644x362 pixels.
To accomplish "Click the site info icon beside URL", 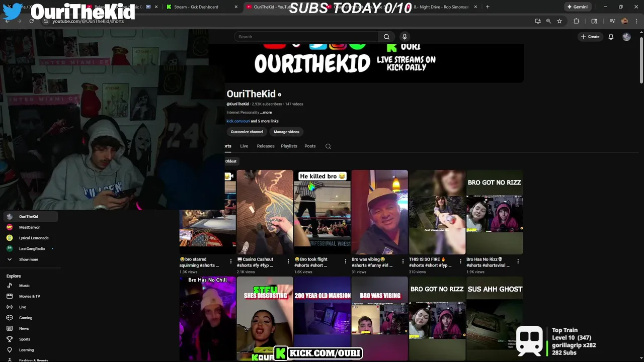I will coord(46,21).
